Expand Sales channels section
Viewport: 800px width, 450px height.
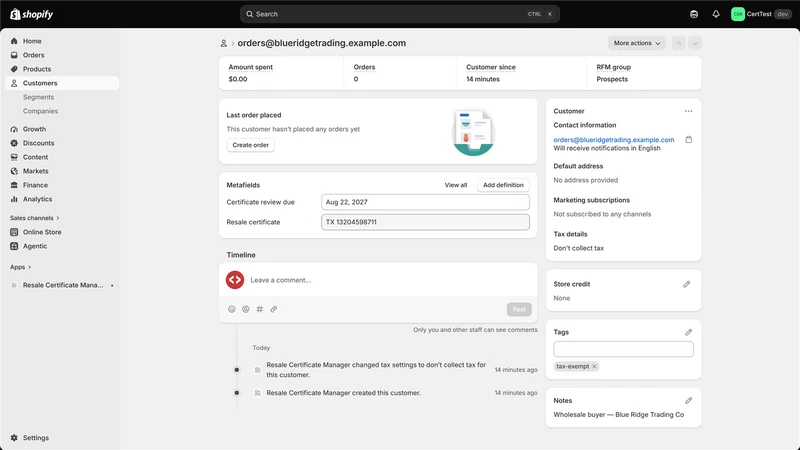pos(35,218)
